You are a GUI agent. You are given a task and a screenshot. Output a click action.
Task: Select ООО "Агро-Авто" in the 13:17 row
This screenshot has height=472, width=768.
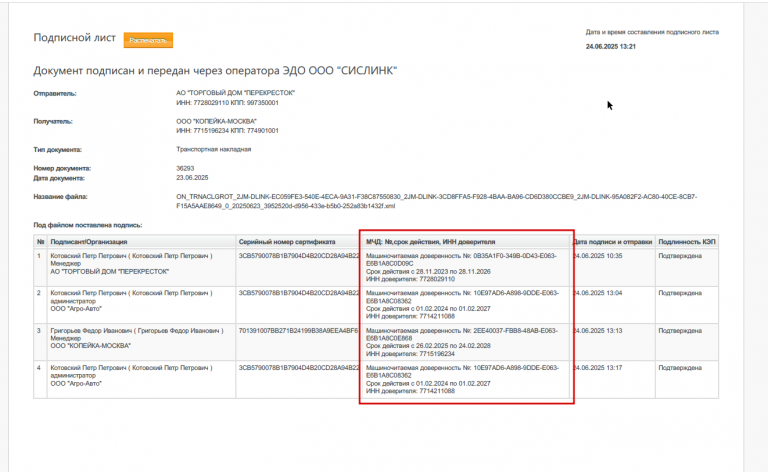pos(76,384)
